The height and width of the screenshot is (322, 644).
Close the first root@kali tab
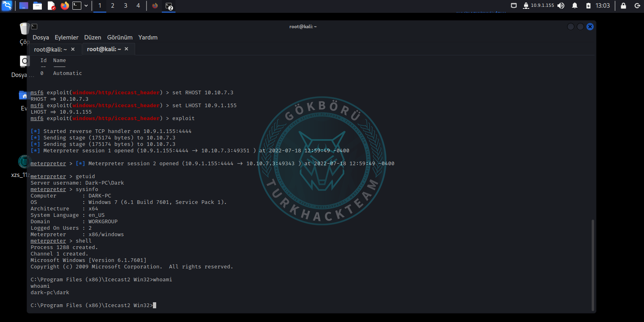click(73, 49)
